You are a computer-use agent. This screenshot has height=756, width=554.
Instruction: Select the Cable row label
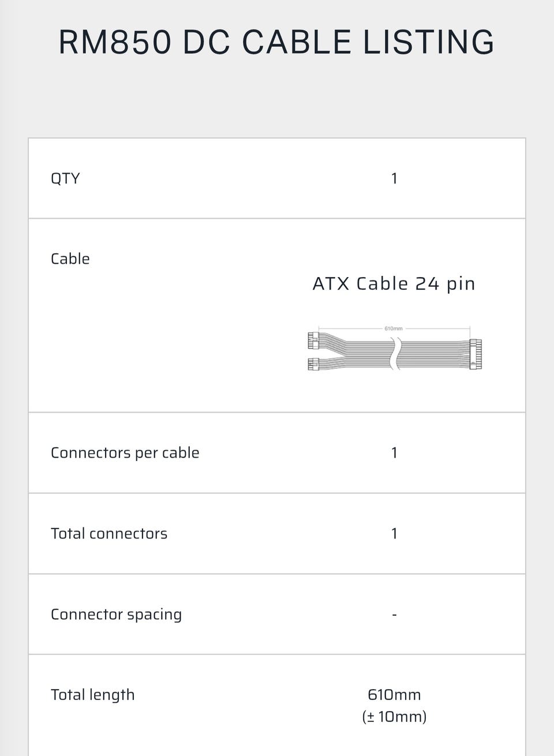click(70, 259)
